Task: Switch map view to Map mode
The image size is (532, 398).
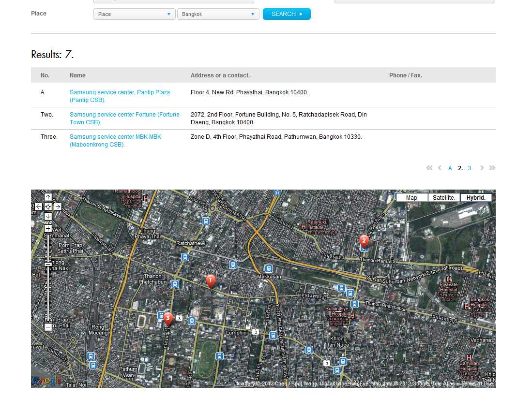Action: 412,198
